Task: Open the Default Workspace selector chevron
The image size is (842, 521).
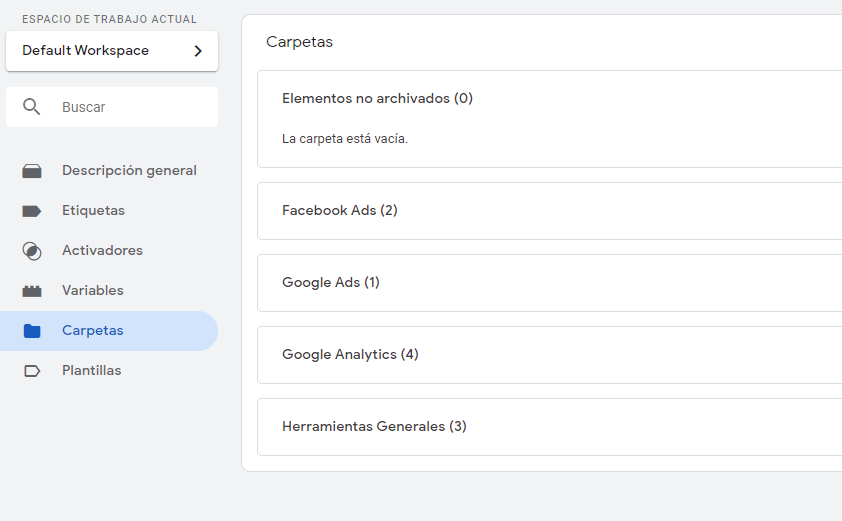Action: (x=198, y=50)
